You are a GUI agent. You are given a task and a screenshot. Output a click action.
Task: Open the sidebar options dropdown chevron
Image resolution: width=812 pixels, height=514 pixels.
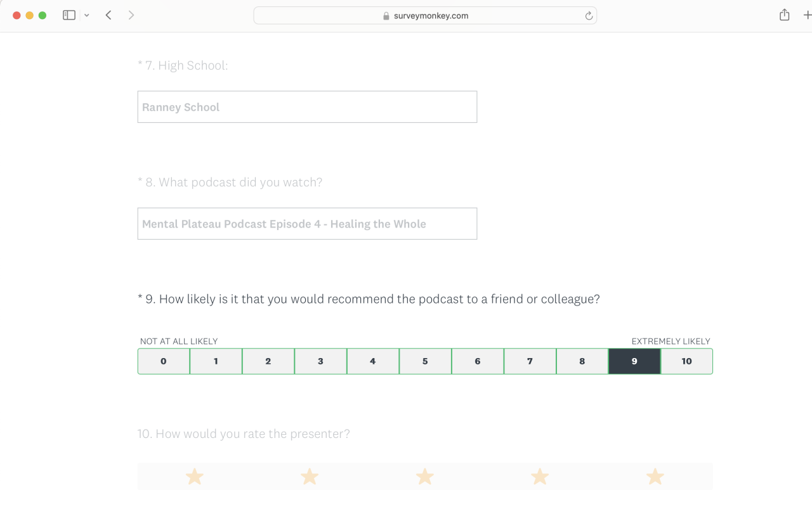pos(86,15)
